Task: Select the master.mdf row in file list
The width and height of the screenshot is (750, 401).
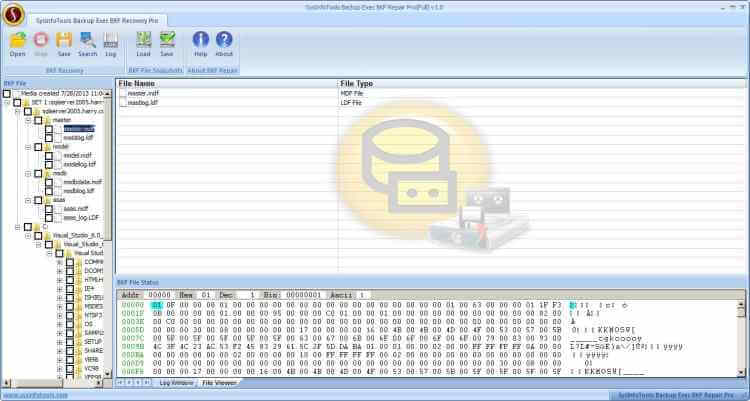Action: pos(430,93)
